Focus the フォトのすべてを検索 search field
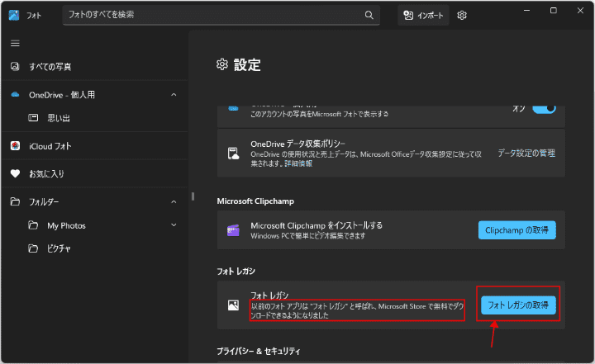 coord(221,15)
